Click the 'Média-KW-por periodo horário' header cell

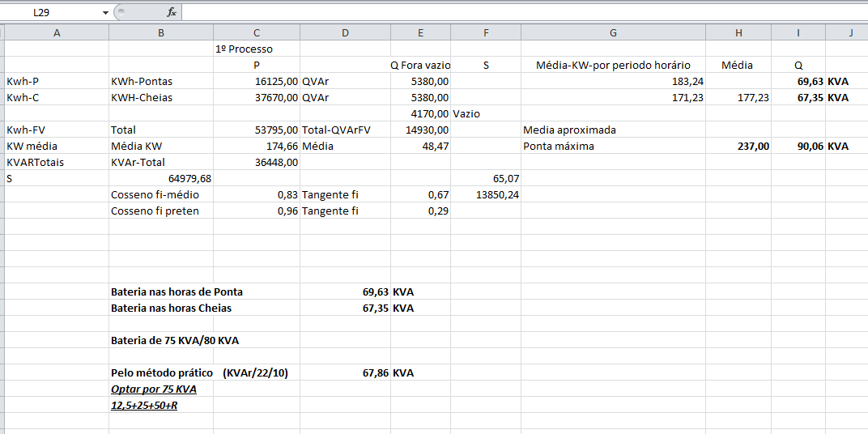[613, 65]
